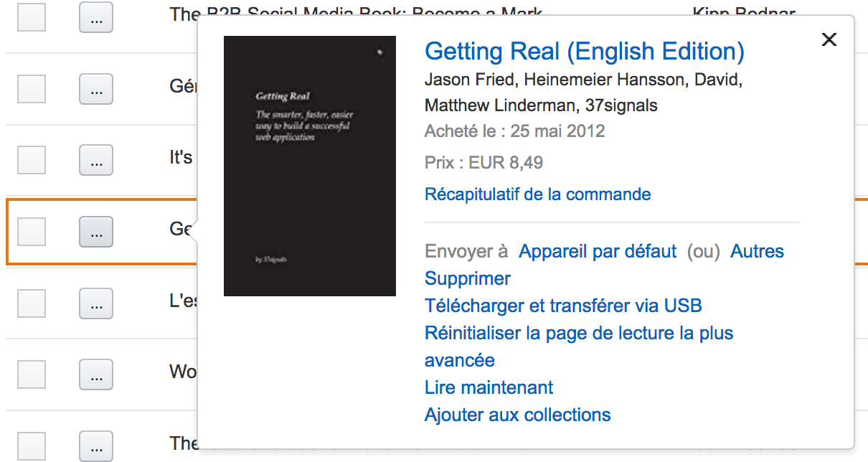
Task: Open the Getting Real (English Edition) title link
Action: 585,52
